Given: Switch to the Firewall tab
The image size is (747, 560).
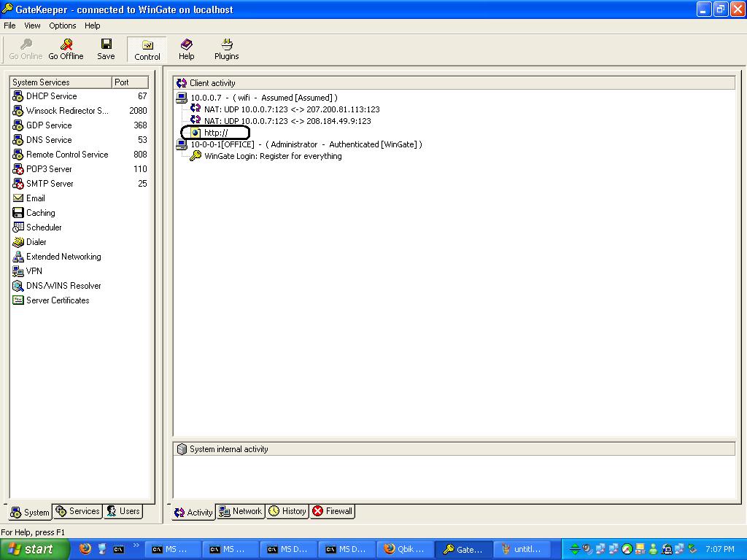Looking at the screenshot, I should coord(333,511).
